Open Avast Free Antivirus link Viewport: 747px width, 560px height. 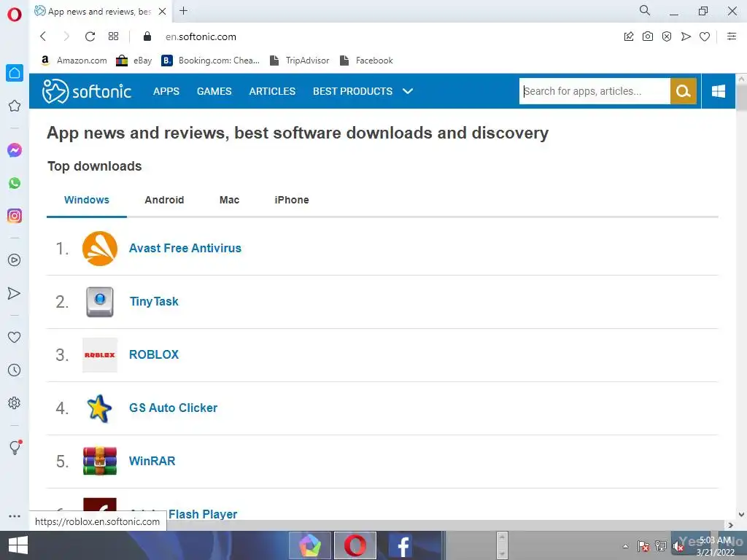(x=185, y=248)
